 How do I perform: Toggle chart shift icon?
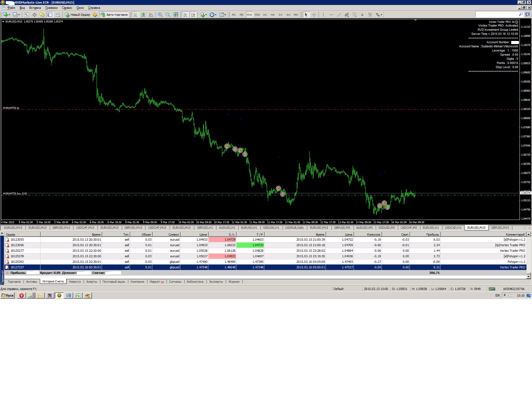point(193,15)
